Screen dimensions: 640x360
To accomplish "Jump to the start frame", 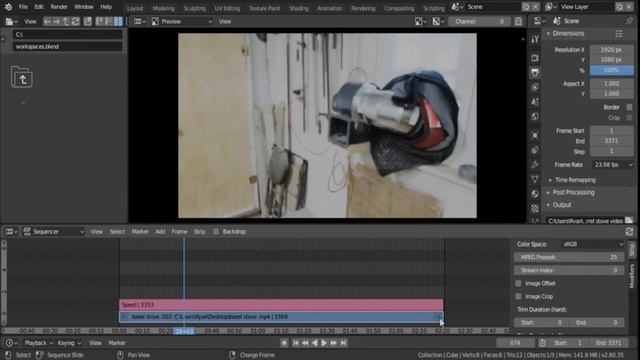I will tap(296, 343).
